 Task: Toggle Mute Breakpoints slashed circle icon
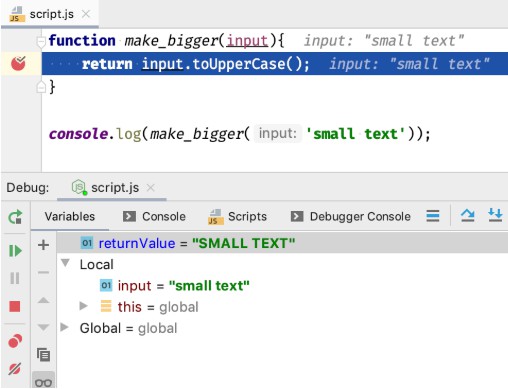tap(15, 369)
